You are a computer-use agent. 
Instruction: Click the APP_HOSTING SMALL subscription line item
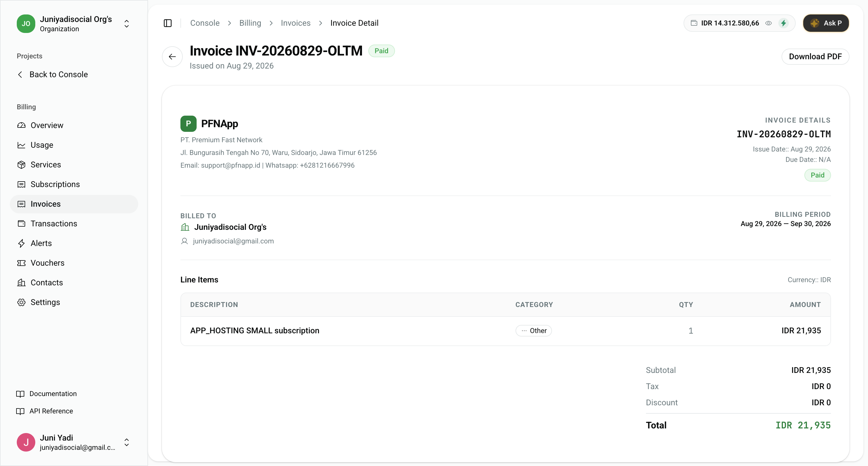coord(255,330)
